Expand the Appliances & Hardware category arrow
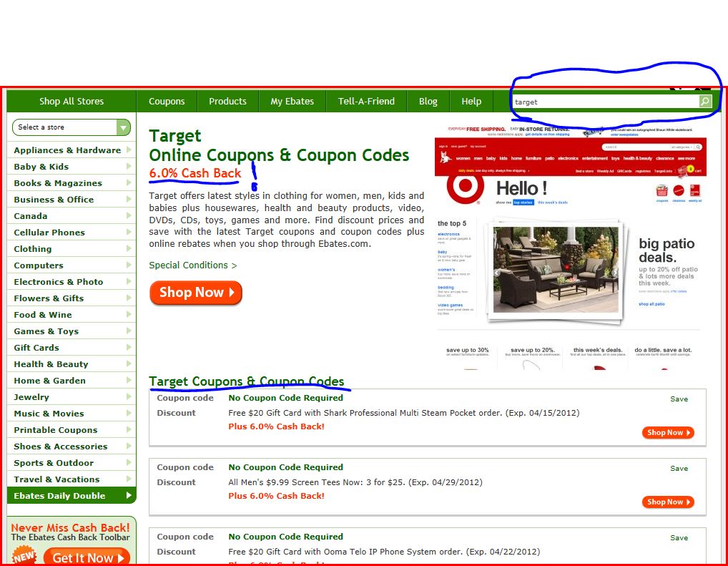 pos(129,150)
